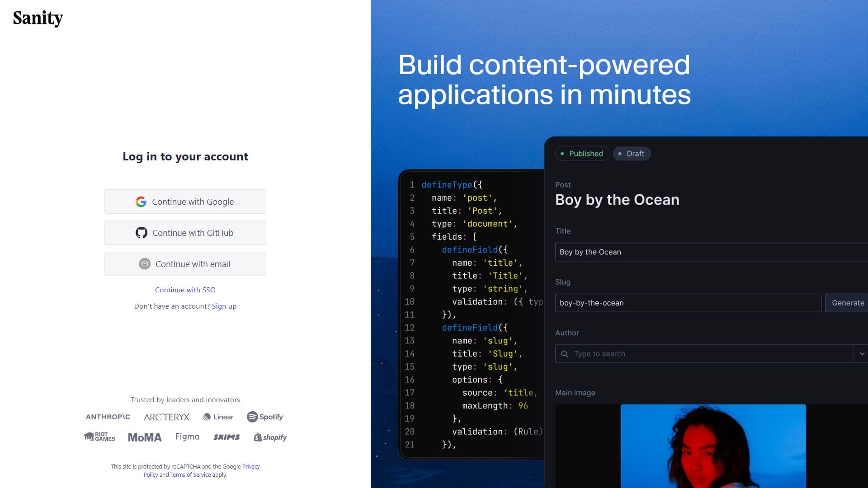Click the SKIMS logo

tap(226, 437)
